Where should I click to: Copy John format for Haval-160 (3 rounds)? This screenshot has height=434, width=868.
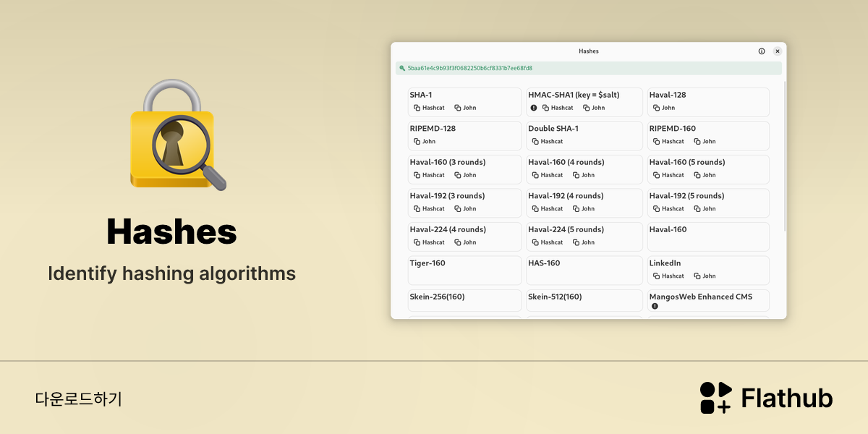point(465,175)
